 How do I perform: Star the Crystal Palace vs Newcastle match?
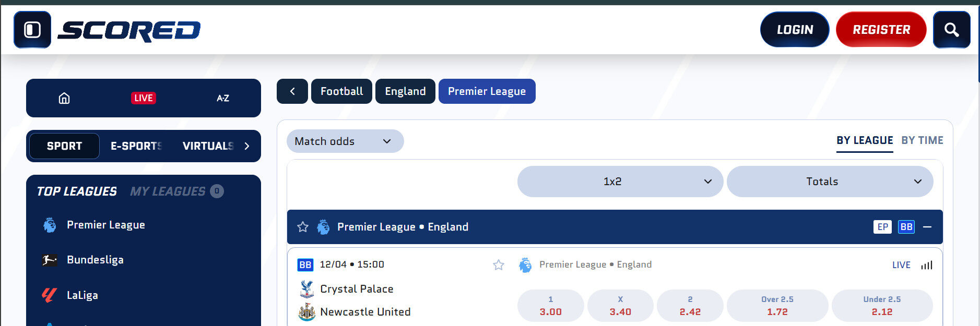(499, 265)
